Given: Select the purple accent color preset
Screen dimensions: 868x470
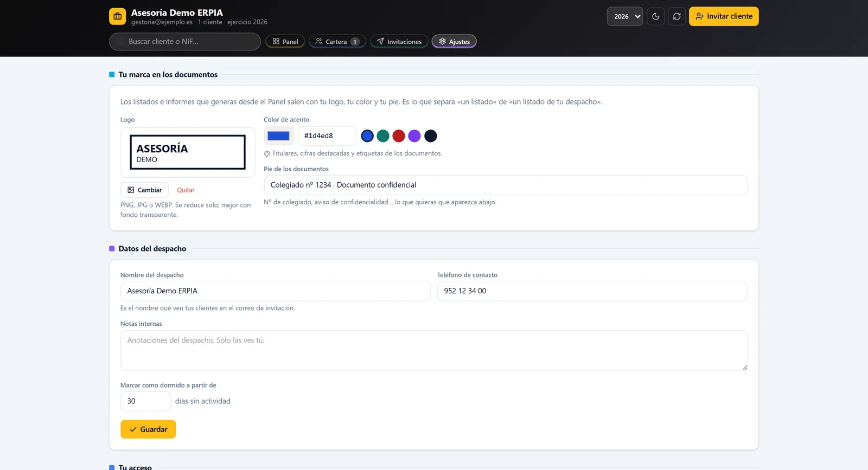Looking at the screenshot, I should (414, 136).
